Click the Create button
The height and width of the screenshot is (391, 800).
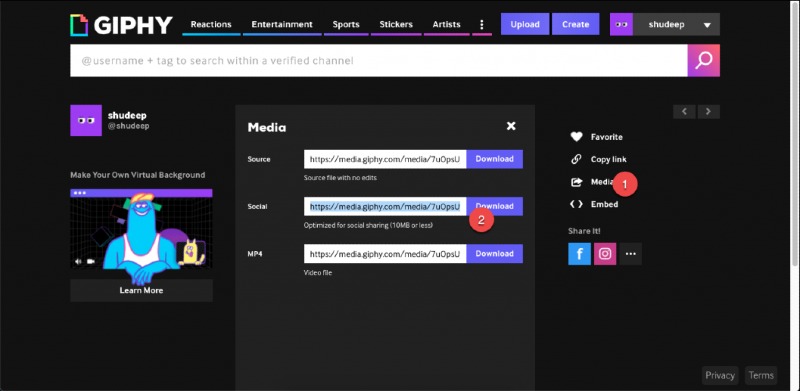(x=576, y=24)
